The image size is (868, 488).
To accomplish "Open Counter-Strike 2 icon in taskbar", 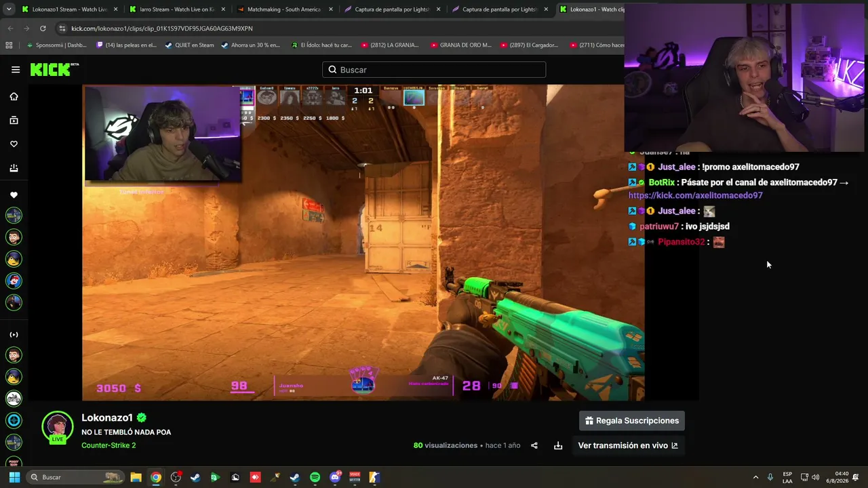I will pyautogui.click(x=374, y=477).
